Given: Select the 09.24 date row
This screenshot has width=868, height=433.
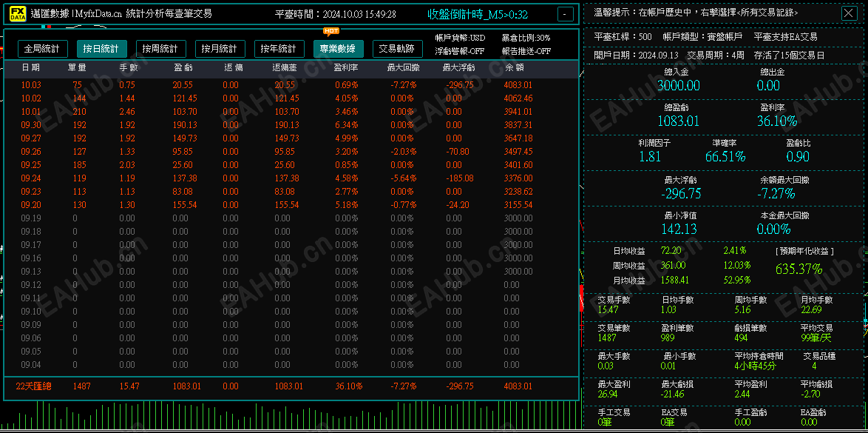Looking at the screenshot, I should click(291, 178).
